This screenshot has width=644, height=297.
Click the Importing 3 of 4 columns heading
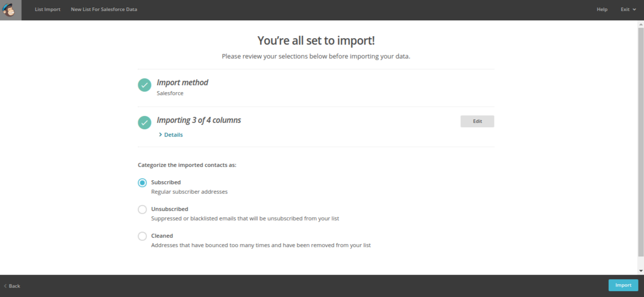[x=199, y=120]
